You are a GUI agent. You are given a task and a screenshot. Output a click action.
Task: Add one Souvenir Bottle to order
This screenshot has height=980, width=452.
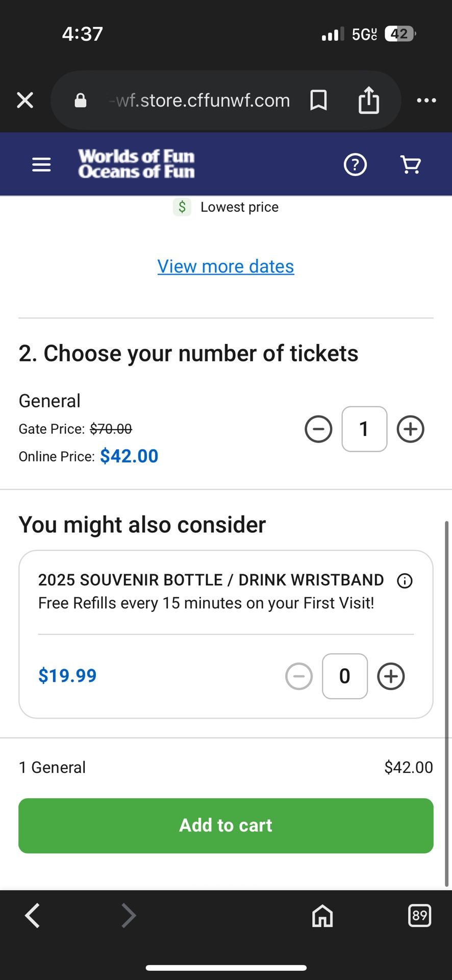pos(391,676)
